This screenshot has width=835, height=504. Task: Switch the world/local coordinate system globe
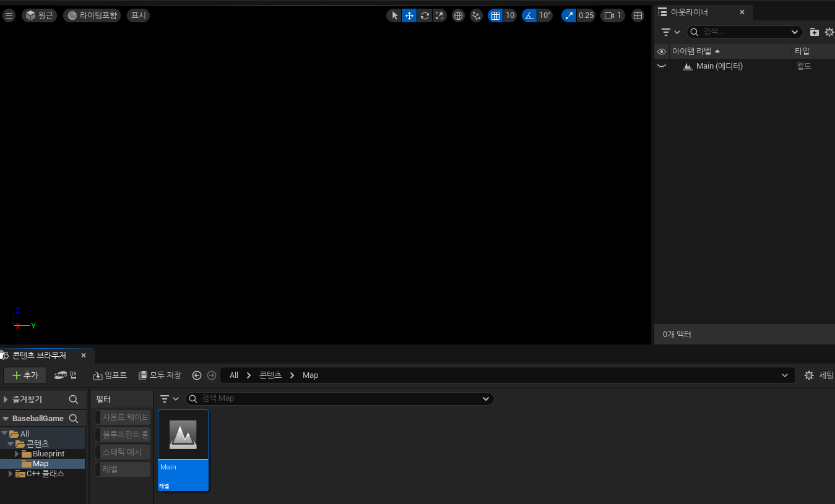pyautogui.click(x=458, y=15)
